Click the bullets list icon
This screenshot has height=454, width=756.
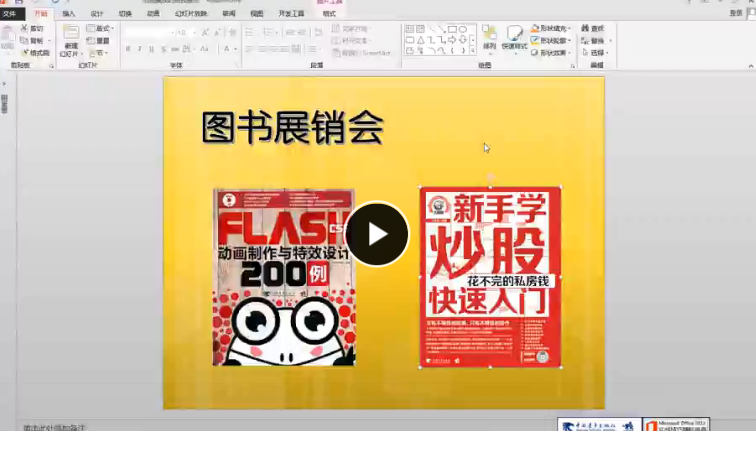(249, 32)
